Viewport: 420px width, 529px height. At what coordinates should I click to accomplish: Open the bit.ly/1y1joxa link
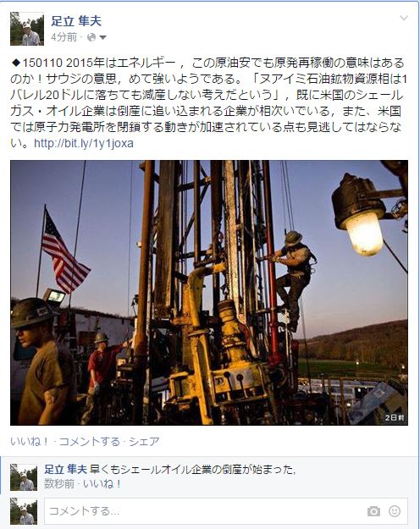pyautogui.click(x=84, y=143)
